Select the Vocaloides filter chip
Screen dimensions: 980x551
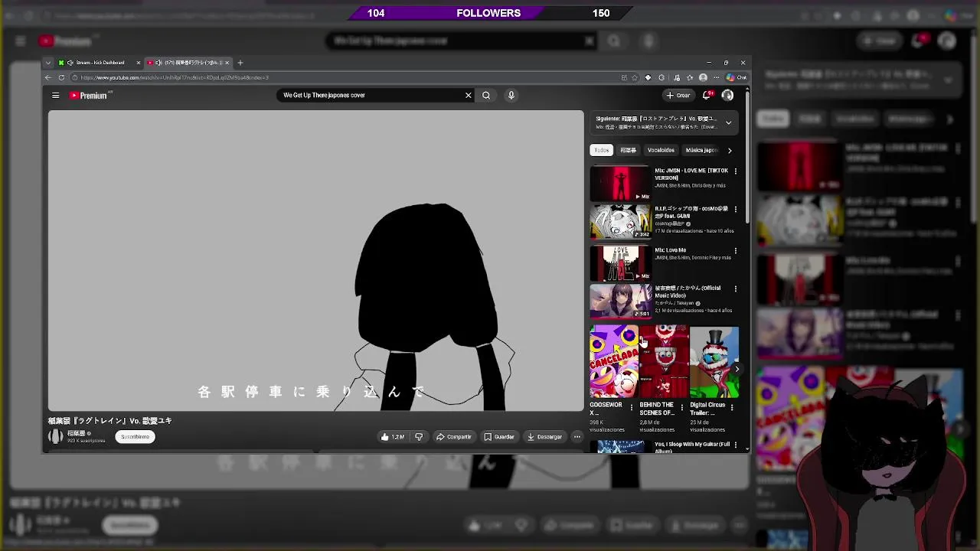coord(661,150)
